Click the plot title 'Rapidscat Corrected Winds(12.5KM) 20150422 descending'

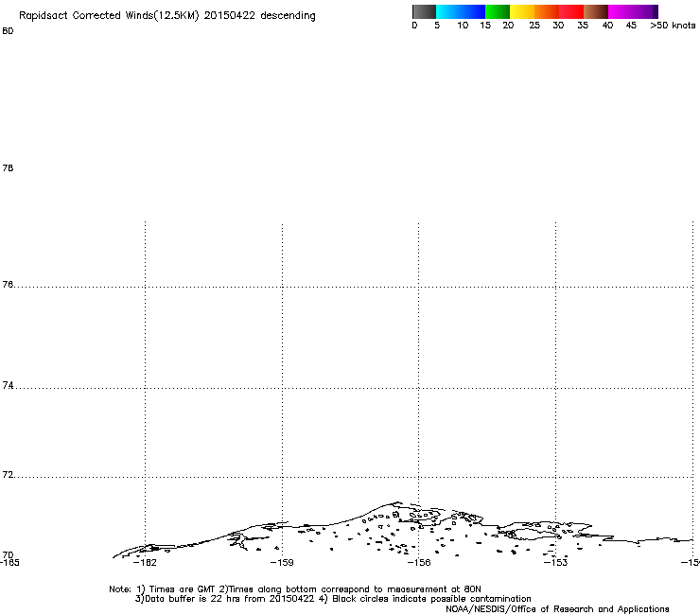[x=167, y=16]
